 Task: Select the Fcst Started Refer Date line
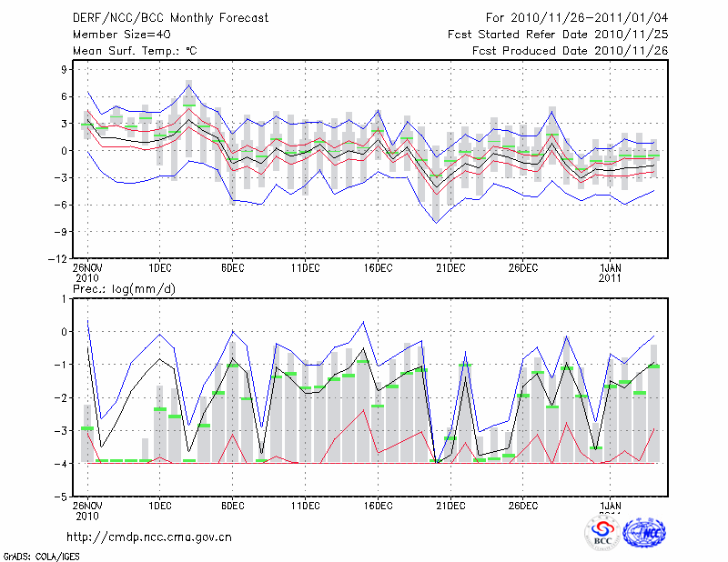coord(558,35)
